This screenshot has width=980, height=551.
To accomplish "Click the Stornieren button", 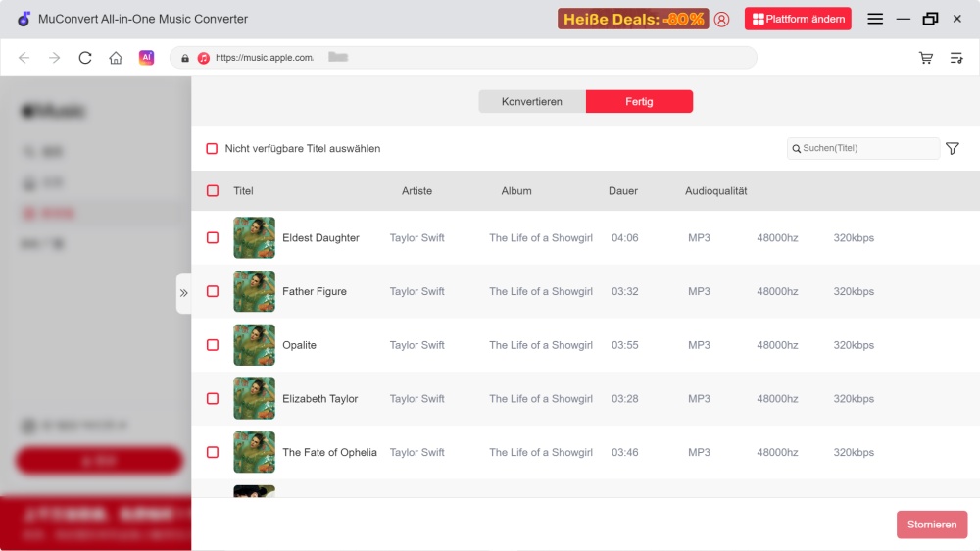I will [x=932, y=525].
